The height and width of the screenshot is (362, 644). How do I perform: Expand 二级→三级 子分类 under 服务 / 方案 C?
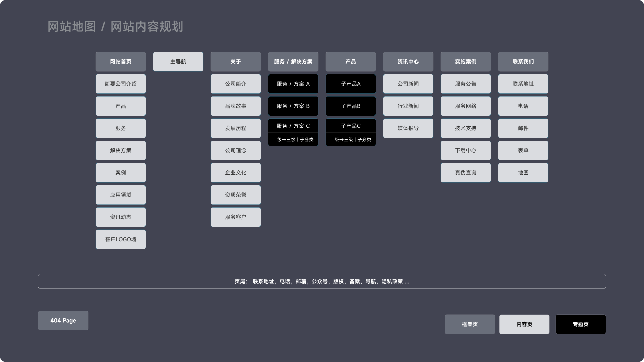tap(293, 139)
